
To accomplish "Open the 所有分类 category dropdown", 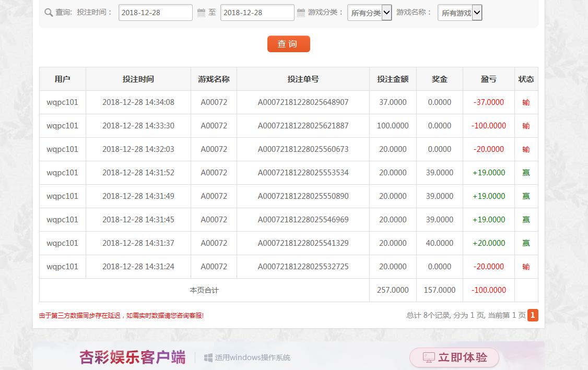I will [369, 13].
